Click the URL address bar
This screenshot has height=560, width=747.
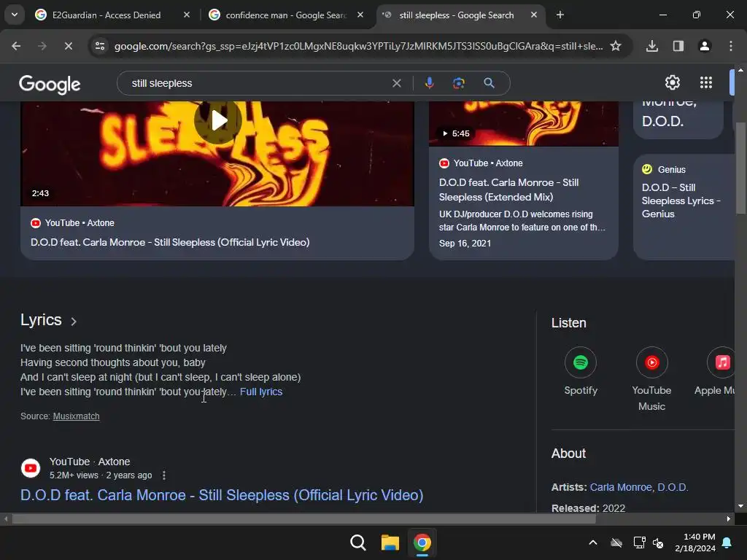(358, 46)
